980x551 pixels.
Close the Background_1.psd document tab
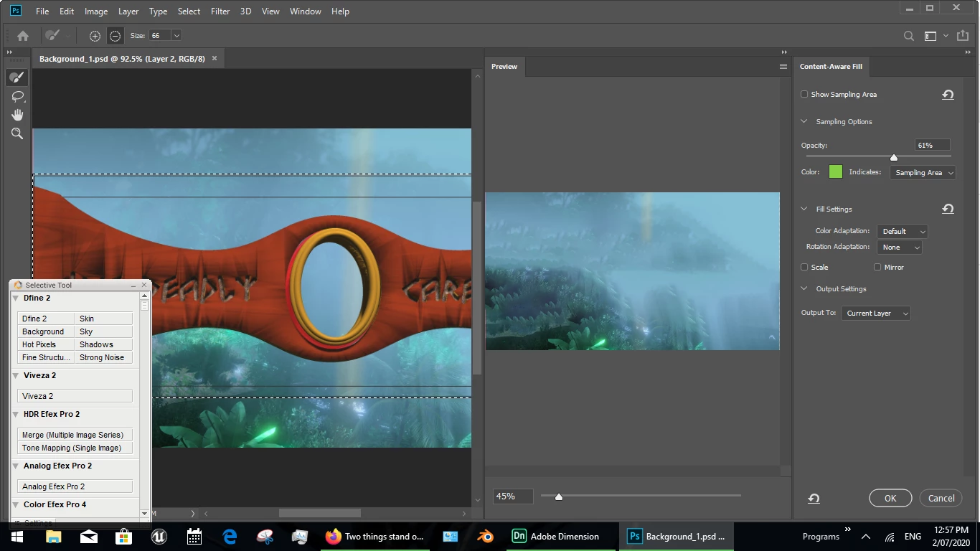pos(214,58)
